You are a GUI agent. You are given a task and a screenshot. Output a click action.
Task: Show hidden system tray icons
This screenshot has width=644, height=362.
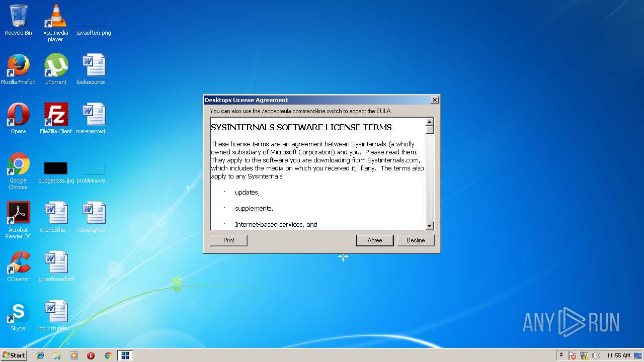pos(561,355)
